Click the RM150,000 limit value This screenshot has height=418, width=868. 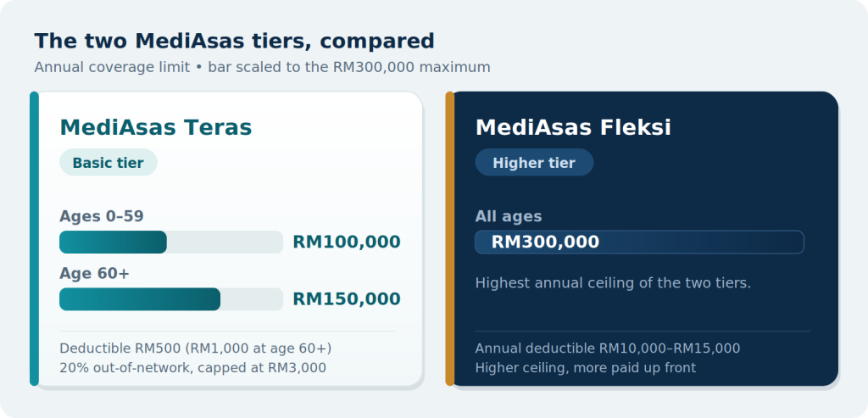click(x=347, y=299)
